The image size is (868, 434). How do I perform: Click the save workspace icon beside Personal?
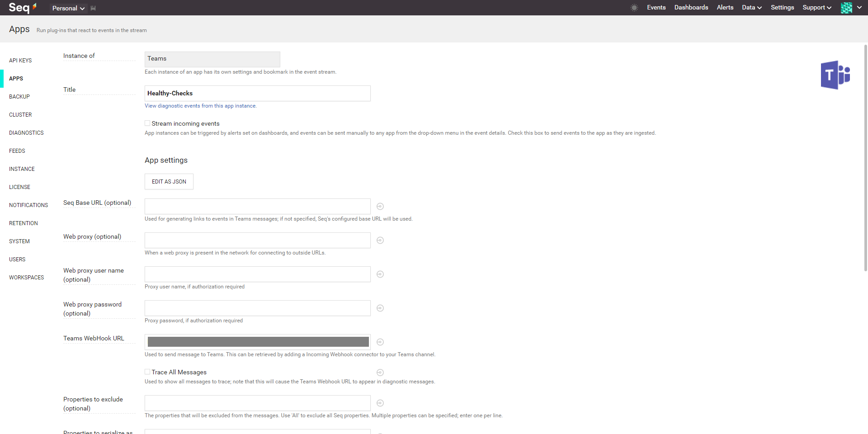[x=93, y=8]
